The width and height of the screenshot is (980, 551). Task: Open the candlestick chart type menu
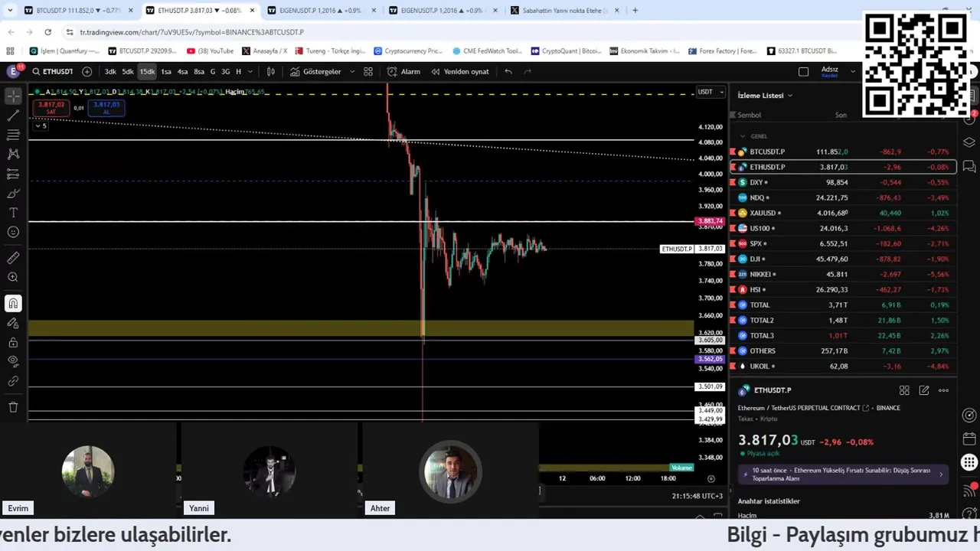(270, 71)
